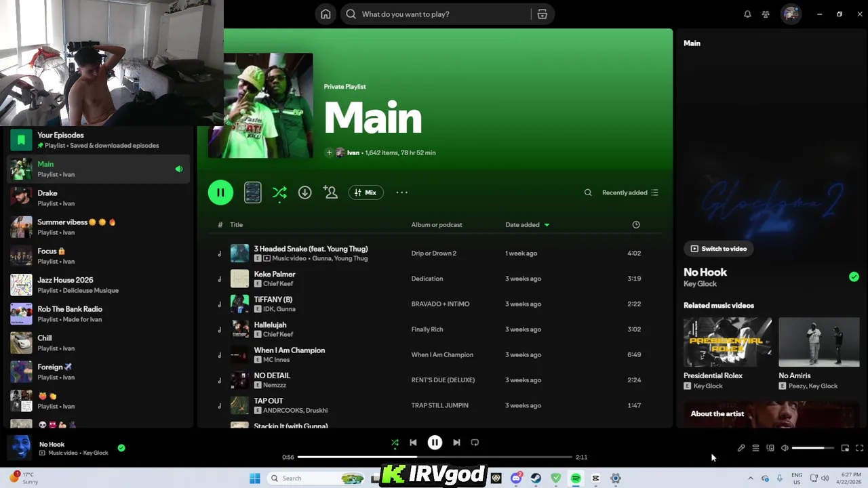Go to Spotify Home icon
The height and width of the screenshot is (488, 868).
[325, 14]
